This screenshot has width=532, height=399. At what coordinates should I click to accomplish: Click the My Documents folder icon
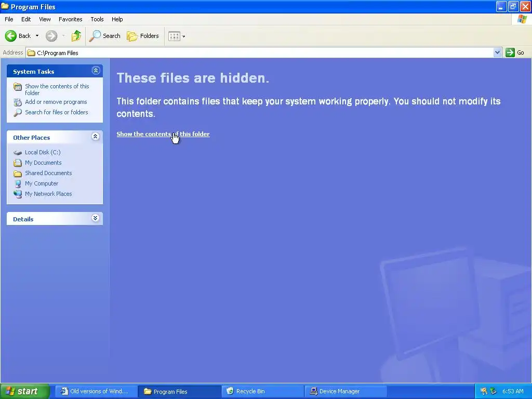18,163
